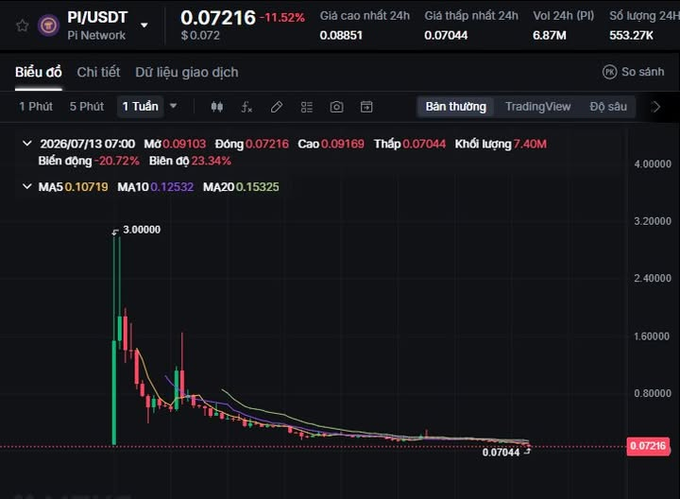The width and height of the screenshot is (680, 499).
Task: Click the MA20 0.15325 indicator label
Action: (241, 187)
